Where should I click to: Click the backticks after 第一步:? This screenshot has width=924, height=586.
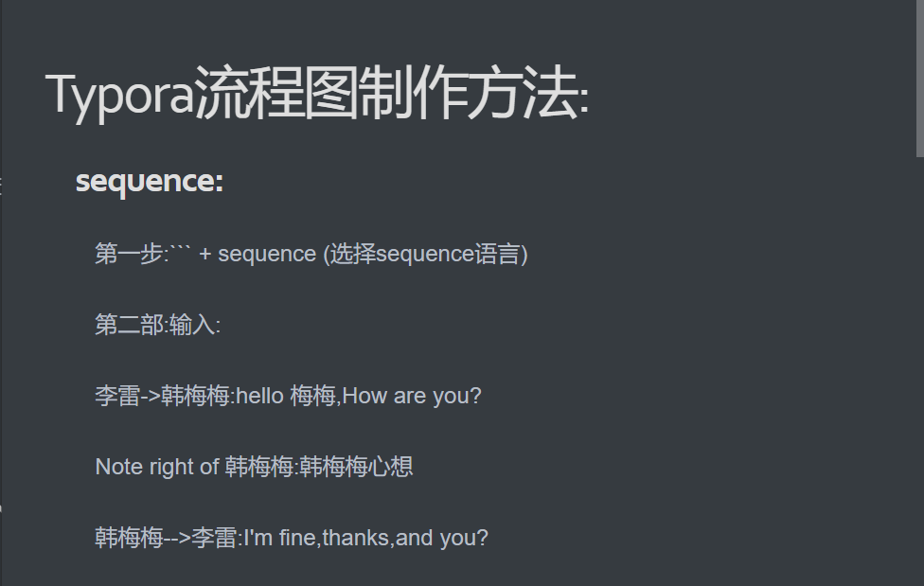click(180, 249)
